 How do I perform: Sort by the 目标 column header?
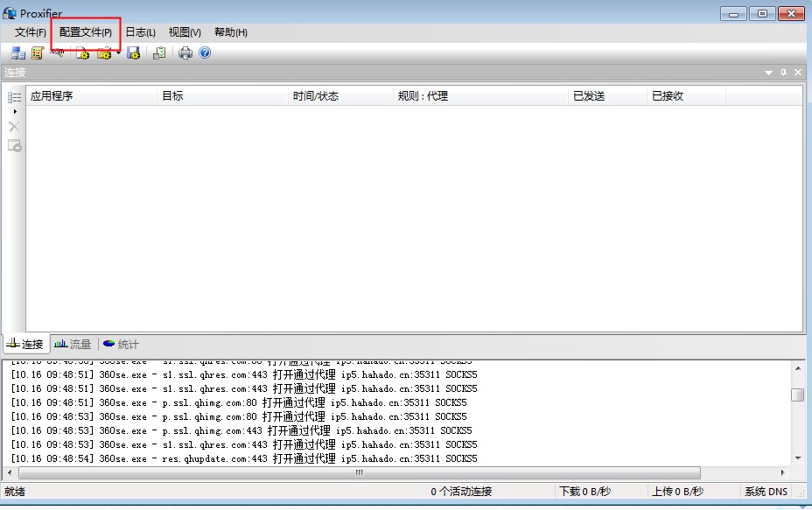click(x=222, y=95)
